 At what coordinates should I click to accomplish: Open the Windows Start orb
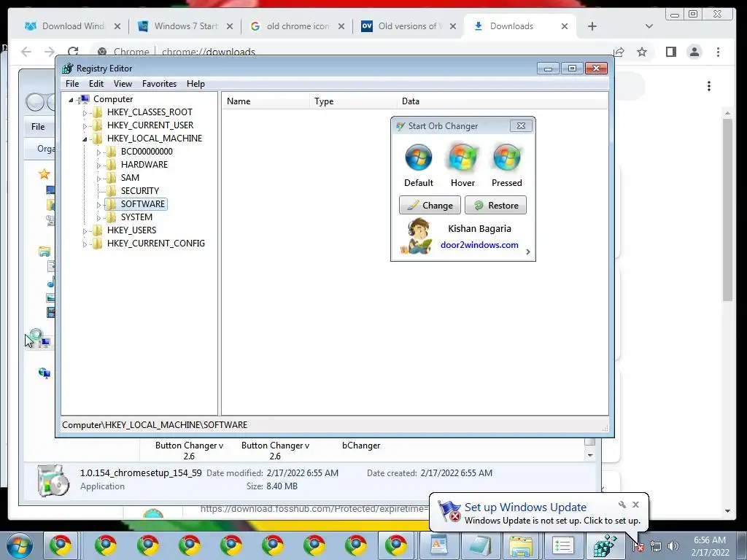(x=18, y=545)
